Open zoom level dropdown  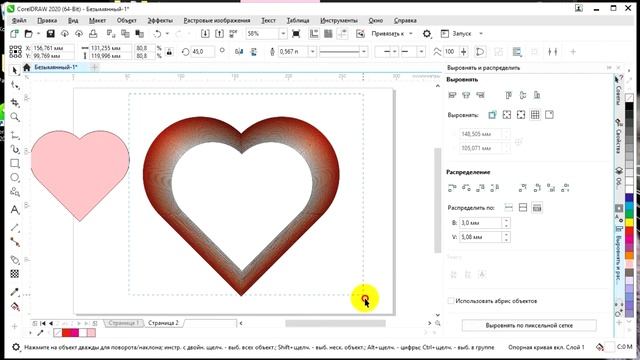pos(283,33)
